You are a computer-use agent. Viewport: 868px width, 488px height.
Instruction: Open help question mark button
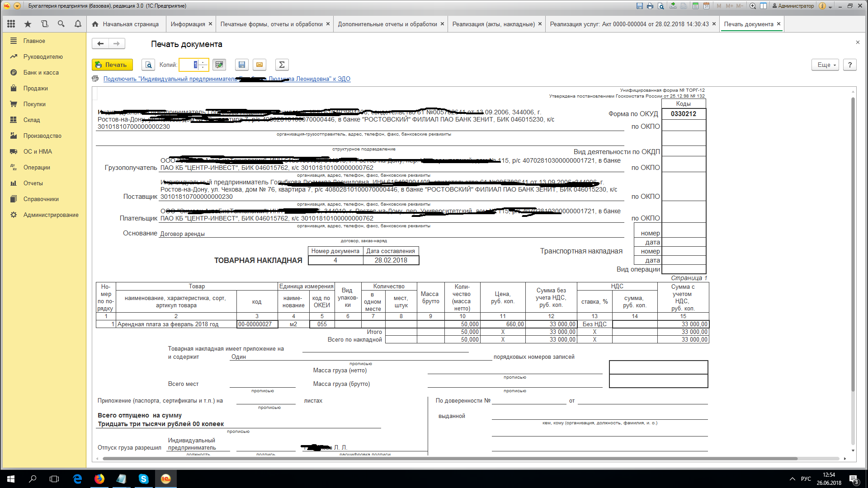point(850,65)
